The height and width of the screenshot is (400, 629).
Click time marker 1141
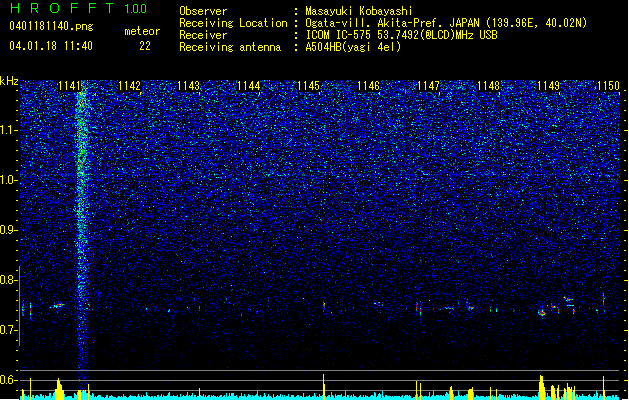point(69,86)
